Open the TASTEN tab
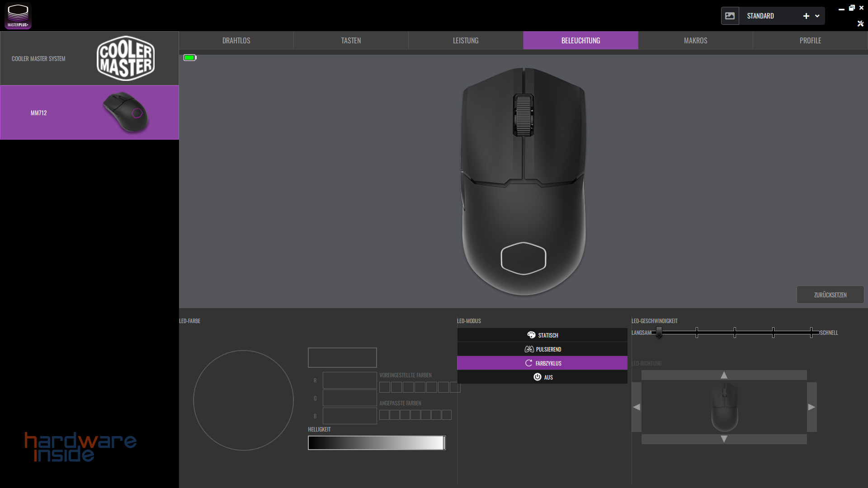Image resolution: width=868 pixels, height=488 pixels. click(x=351, y=40)
